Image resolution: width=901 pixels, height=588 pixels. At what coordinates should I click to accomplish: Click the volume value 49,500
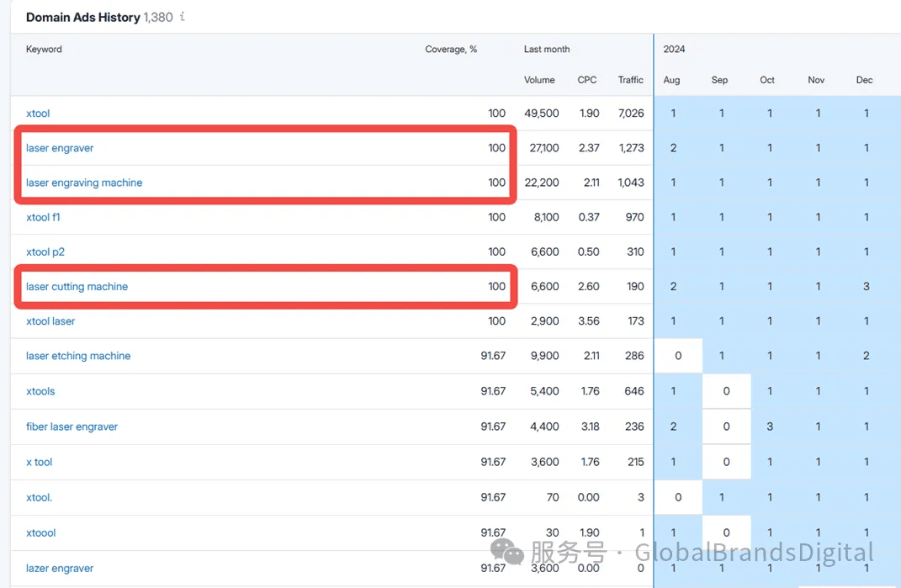tap(541, 114)
